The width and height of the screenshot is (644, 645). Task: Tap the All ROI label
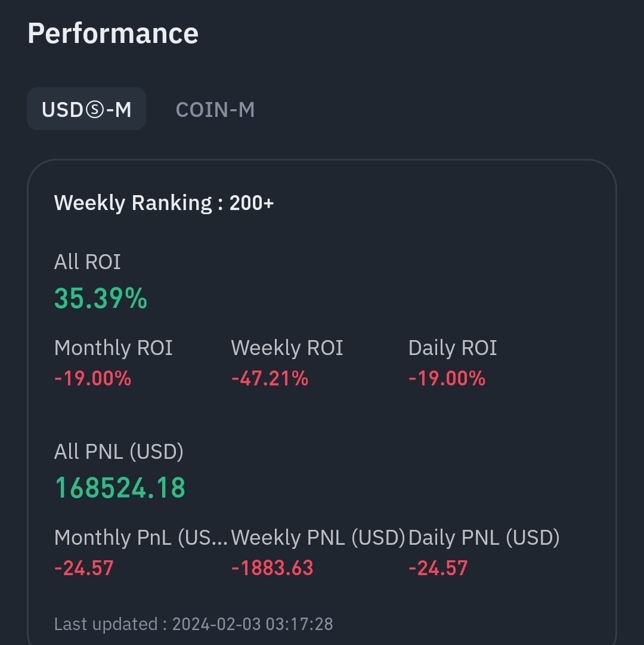pos(87,262)
